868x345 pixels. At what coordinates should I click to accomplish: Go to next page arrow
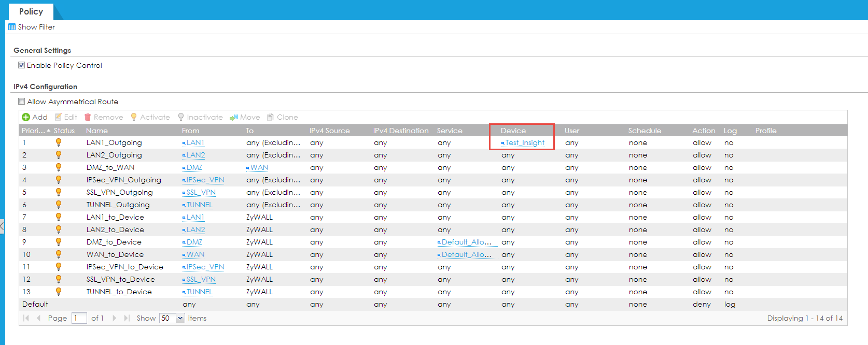(115, 318)
